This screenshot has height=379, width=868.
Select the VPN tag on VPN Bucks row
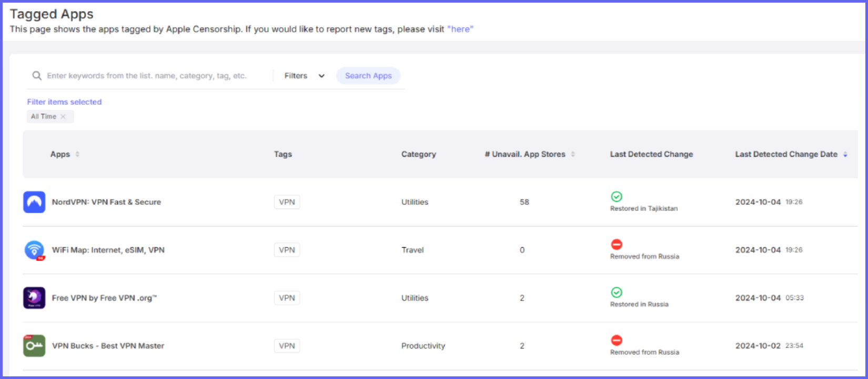287,346
